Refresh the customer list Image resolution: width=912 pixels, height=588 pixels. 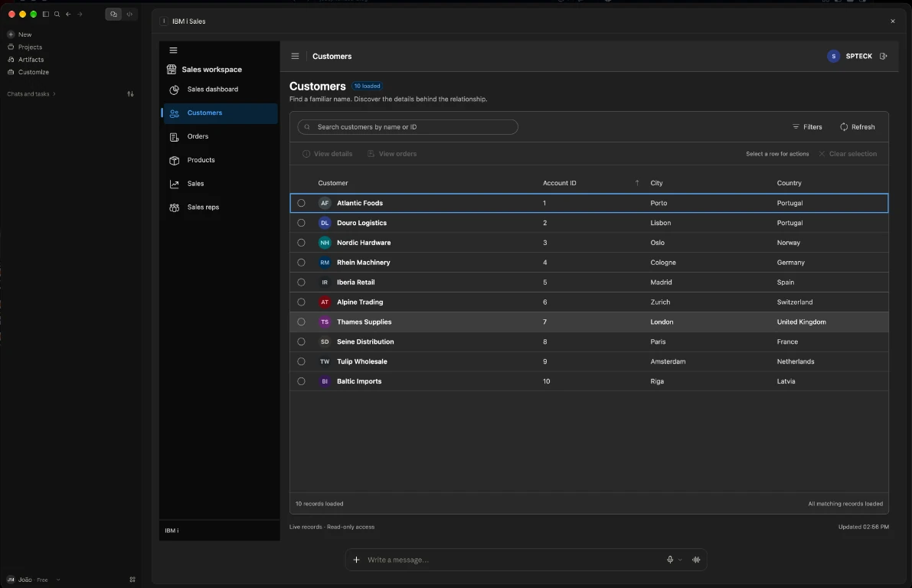point(858,127)
